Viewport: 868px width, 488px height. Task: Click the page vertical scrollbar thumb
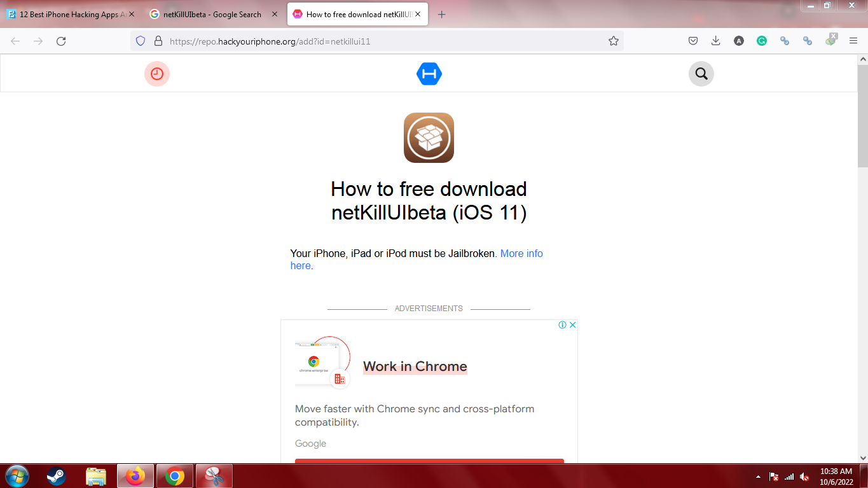point(862,116)
